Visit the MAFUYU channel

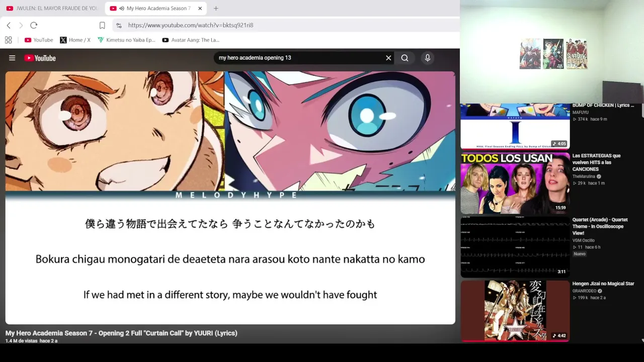tap(581, 113)
